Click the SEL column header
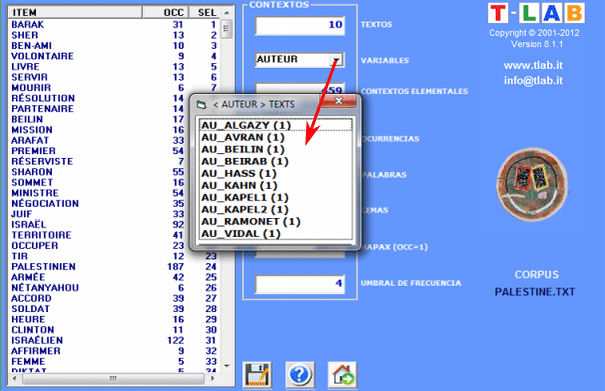This screenshot has height=391, width=605. (204, 12)
